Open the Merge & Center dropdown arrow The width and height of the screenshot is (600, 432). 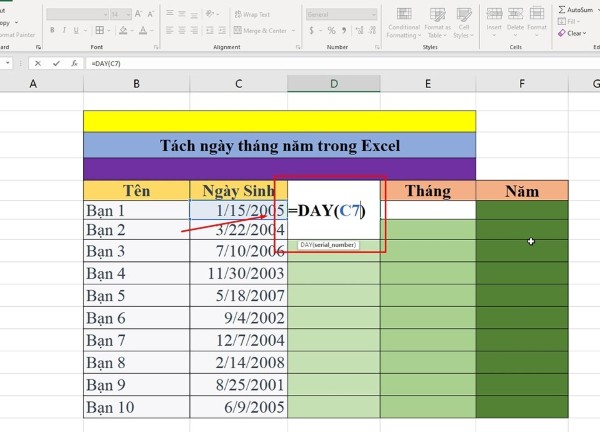click(x=293, y=30)
